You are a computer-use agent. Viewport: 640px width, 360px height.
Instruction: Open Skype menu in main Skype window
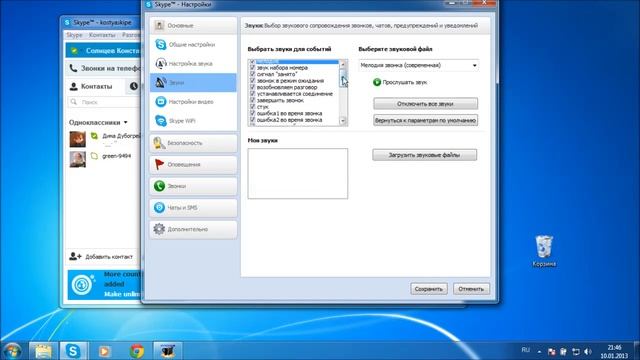(x=74, y=35)
